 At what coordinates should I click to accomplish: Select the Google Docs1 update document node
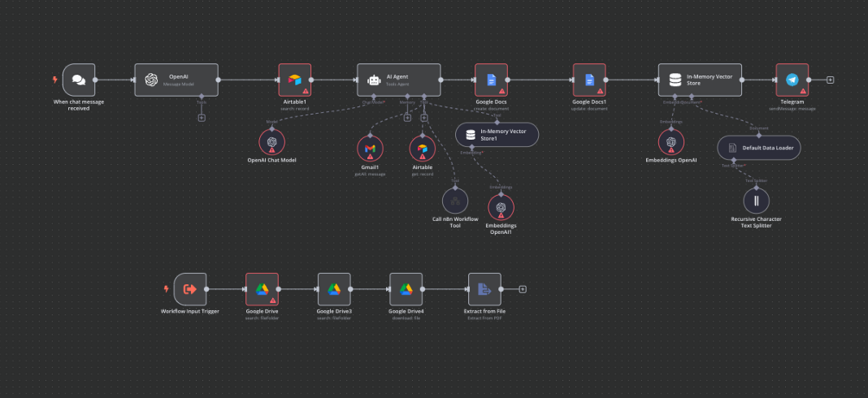pos(589,79)
